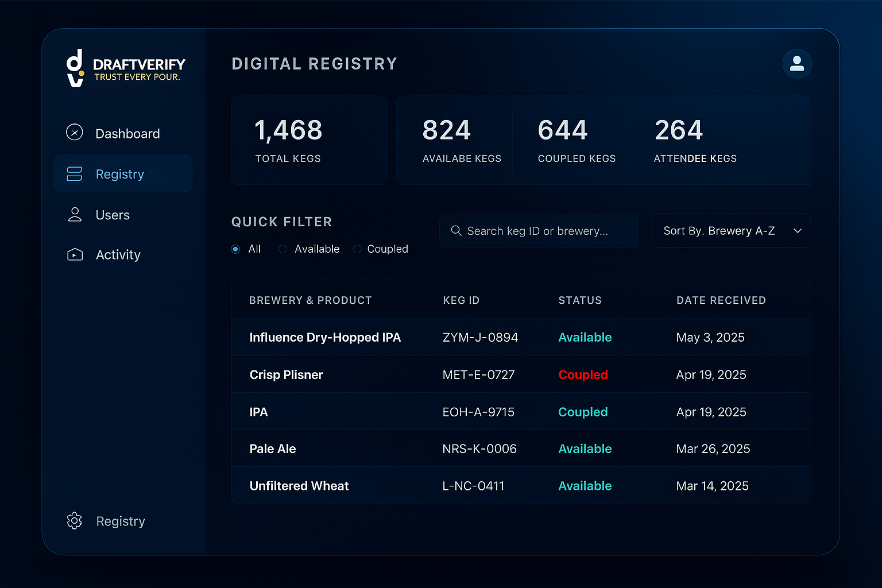Expand the Sort By chevron arrow
Image resolution: width=882 pixels, height=588 pixels.
click(x=798, y=231)
